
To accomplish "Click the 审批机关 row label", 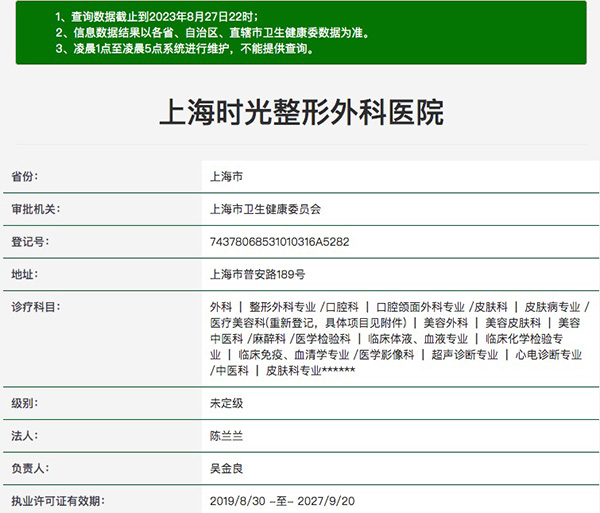I will click(x=36, y=209).
